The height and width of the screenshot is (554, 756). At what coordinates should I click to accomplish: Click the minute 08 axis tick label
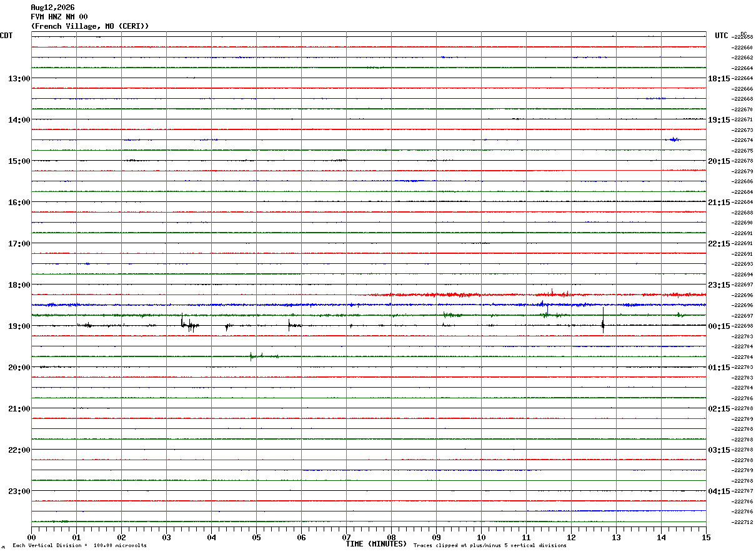tap(391, 538)
